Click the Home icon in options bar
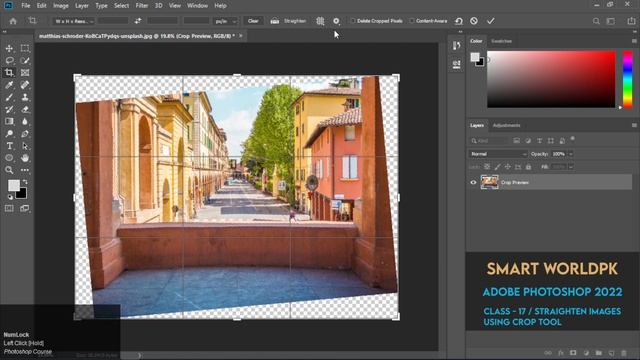The image size is (640, 360). click(x=13, y=21)
